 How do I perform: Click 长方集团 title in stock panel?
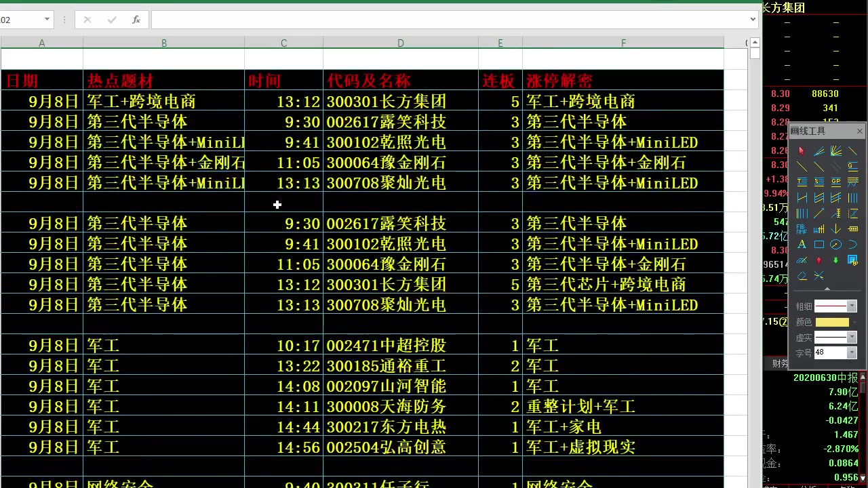tap(784, 8)
